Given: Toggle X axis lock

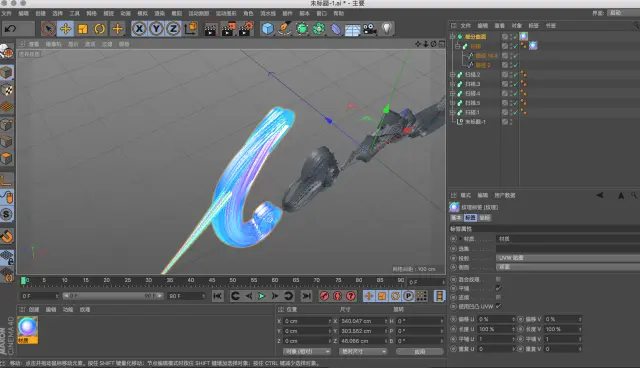Looking at the screenshot, I should [x=139, y=29].
